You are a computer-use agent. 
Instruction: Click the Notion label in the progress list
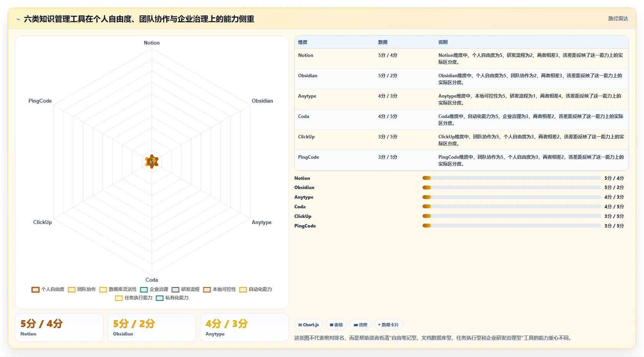coord(302,178)
